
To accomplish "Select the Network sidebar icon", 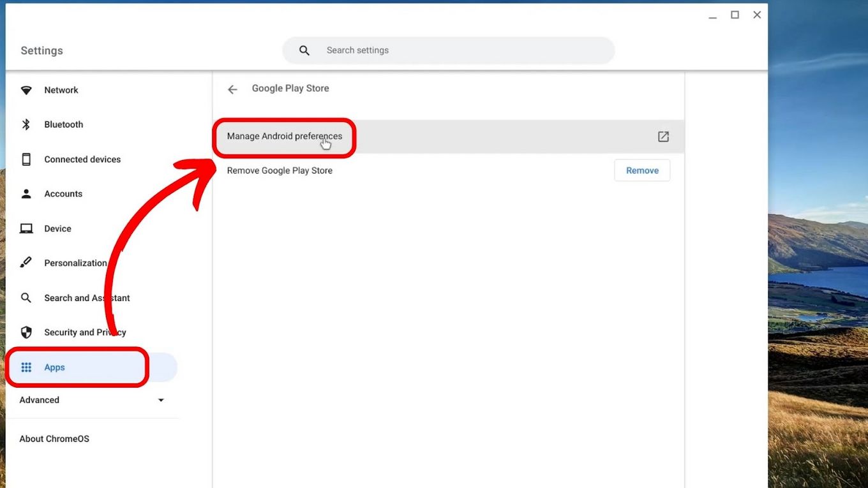I will pyautogui.click(x=26, y=90).
